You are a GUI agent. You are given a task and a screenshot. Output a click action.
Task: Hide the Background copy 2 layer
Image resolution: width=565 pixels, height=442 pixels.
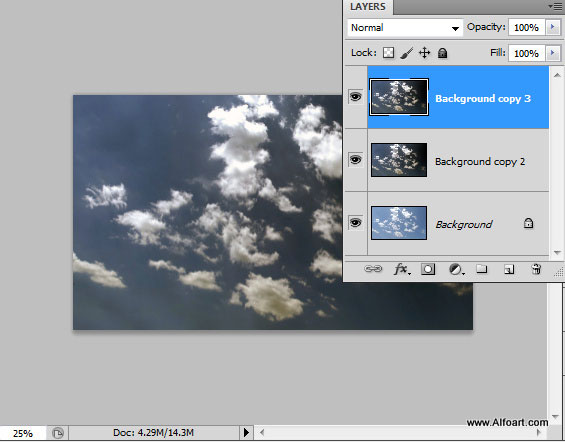(355, 160)
